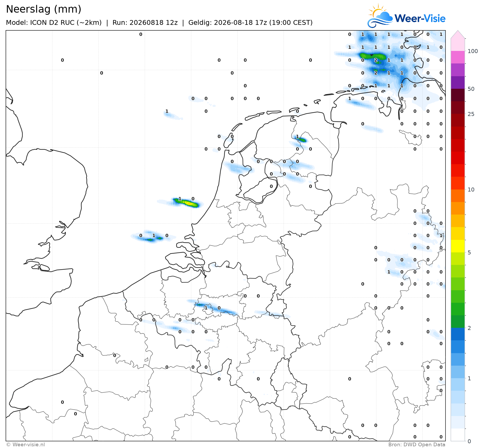Click the light blue 1 mm legend swatch

pos(458,372)
